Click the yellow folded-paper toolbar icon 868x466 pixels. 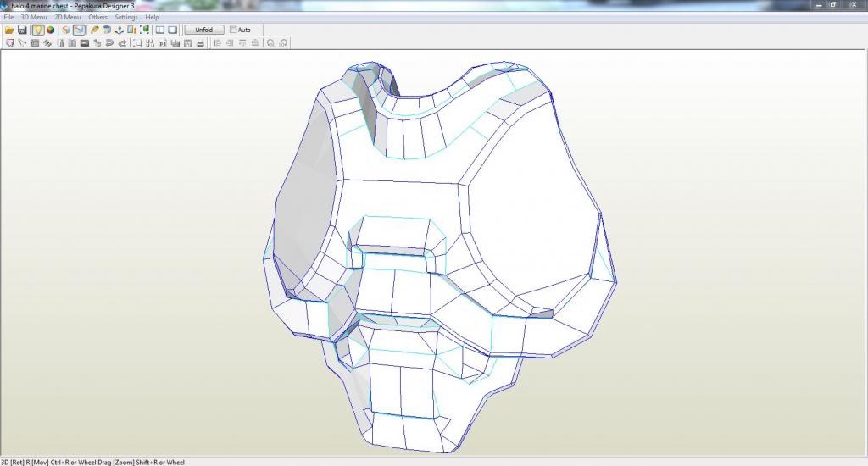pos(66,30)
